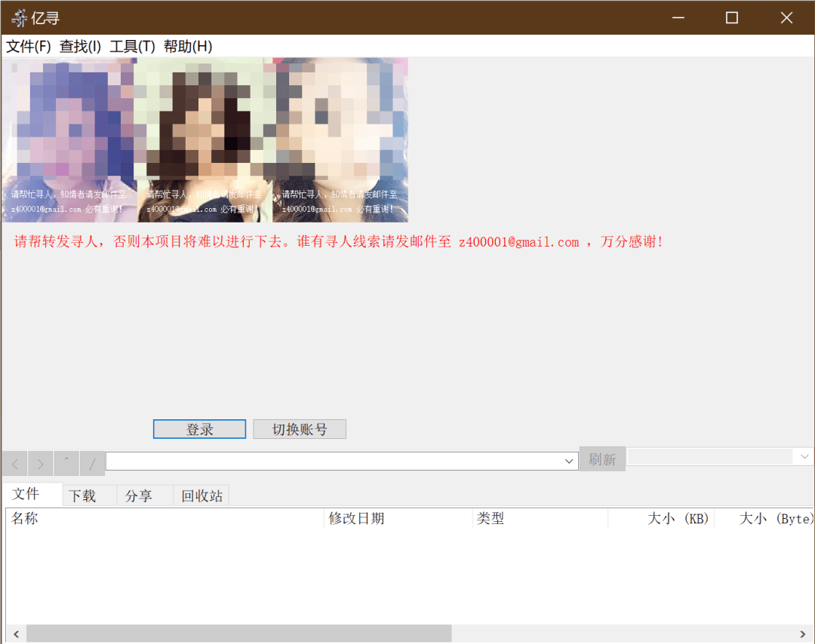Expand the path address dropdown arrow
The height and width of the screenshot is (644, 815).
coord(569,462)
